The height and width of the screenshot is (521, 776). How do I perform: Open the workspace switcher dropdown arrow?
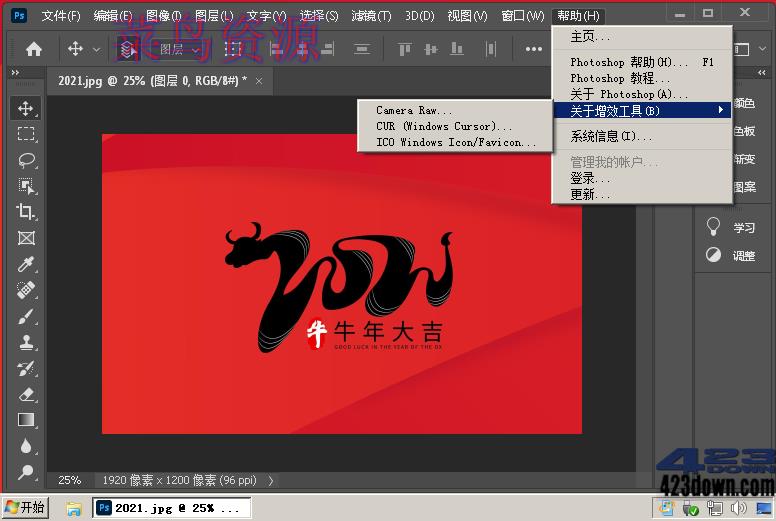coord(762,49)
